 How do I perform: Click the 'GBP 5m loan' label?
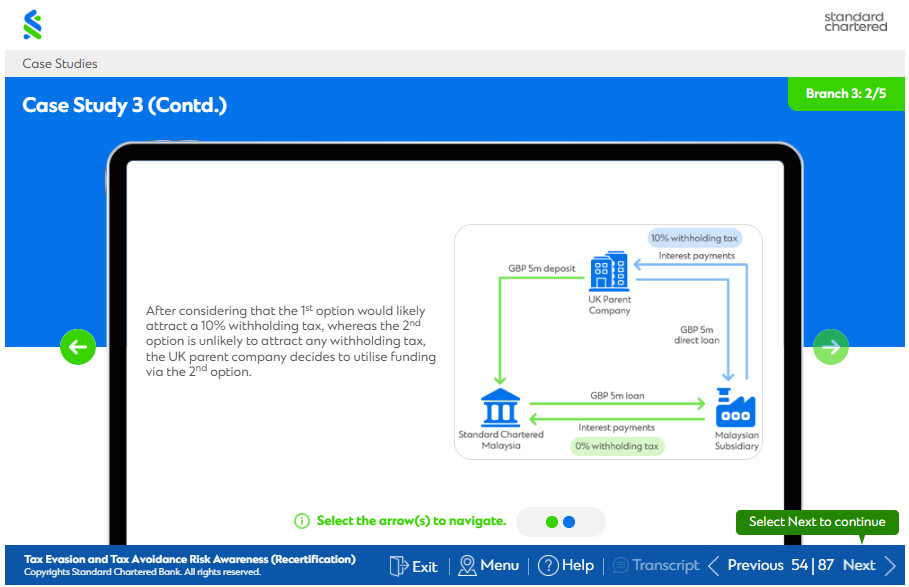tap(617, 396)
